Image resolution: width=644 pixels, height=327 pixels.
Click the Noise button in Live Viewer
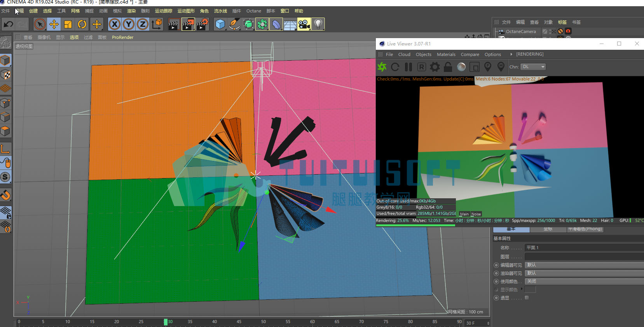[476, 214]
